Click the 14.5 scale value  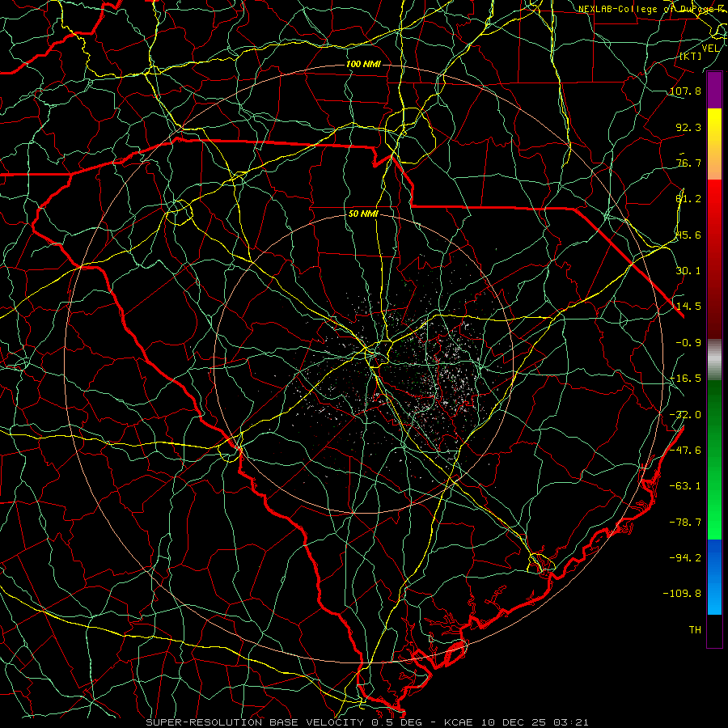click(688, 307)
